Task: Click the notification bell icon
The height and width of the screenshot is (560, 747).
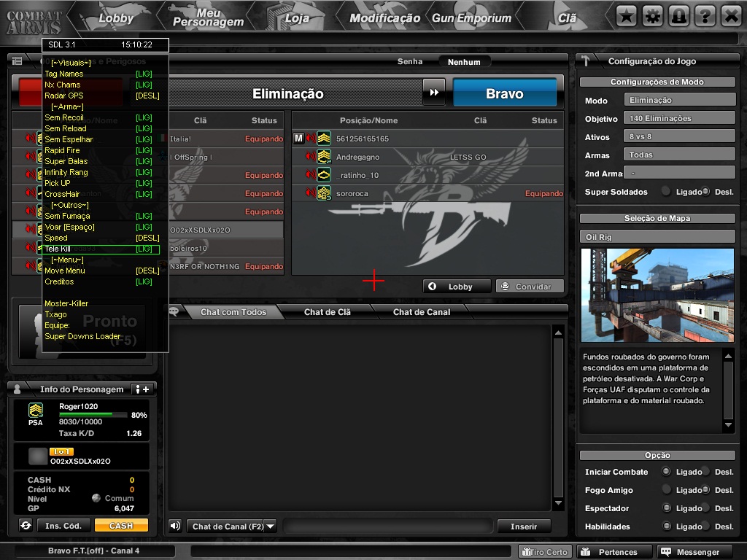Action: coord(678,17)
